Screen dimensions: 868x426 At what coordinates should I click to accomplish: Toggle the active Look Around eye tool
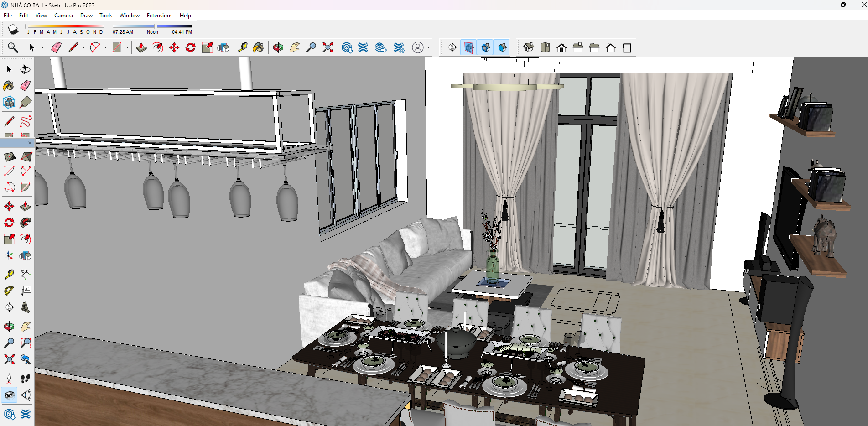[9, 395]
